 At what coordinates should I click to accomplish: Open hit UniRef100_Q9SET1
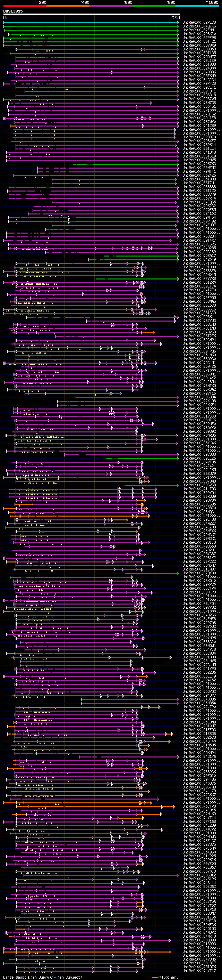(199, 88)
